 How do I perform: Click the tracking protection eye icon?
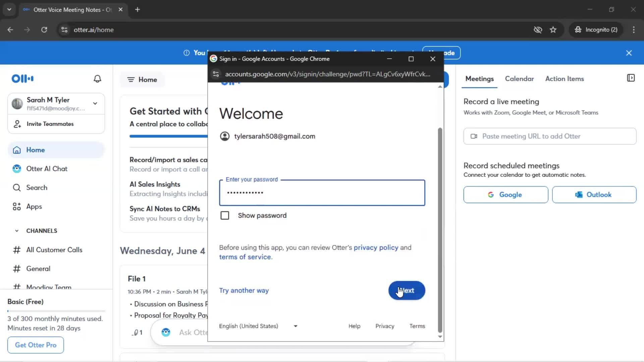click(538, 30)
